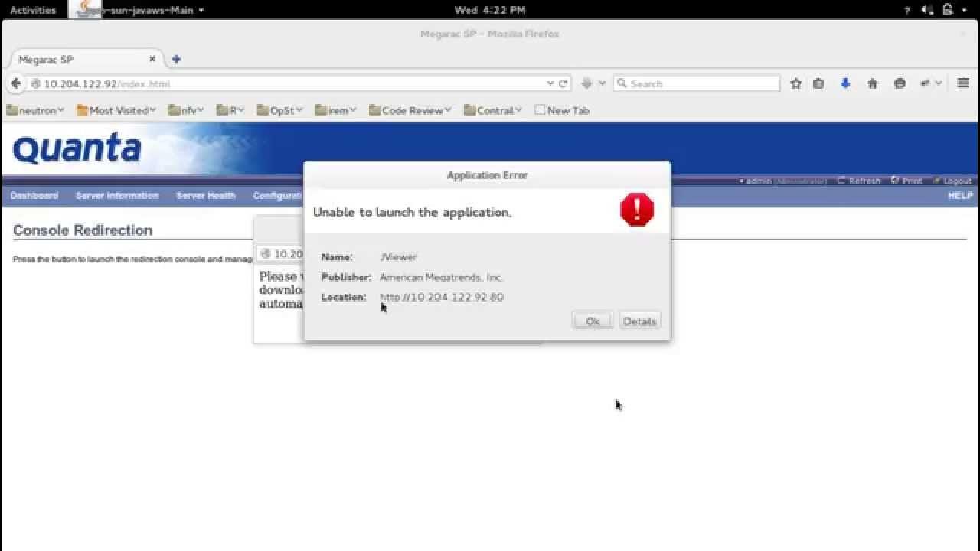Viewport: 980px width, 551px height.
Task: Open Details in the Application Error dialog
Action: [x=639, y=321]
